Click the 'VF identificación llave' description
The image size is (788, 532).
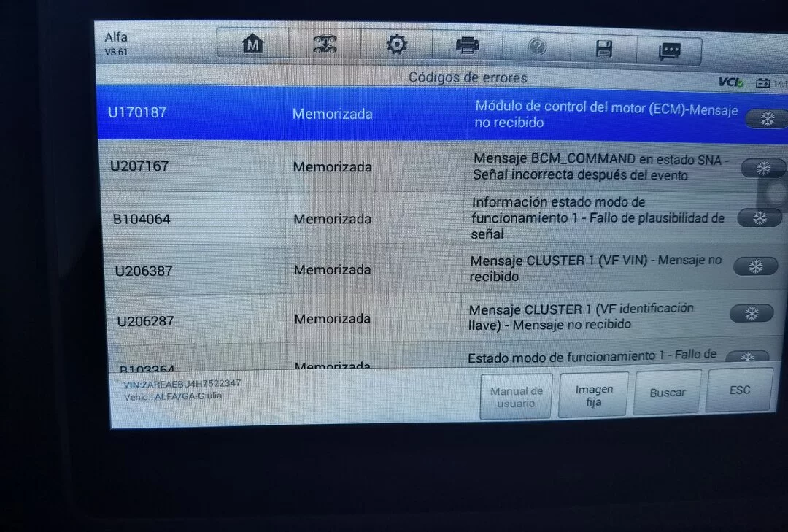click(581, 317)
